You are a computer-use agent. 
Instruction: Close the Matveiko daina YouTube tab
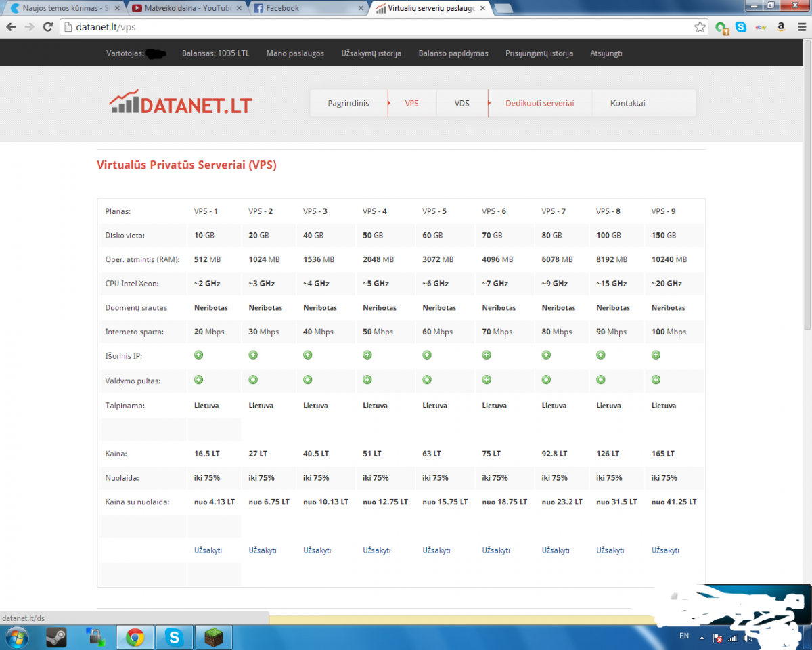239,8
